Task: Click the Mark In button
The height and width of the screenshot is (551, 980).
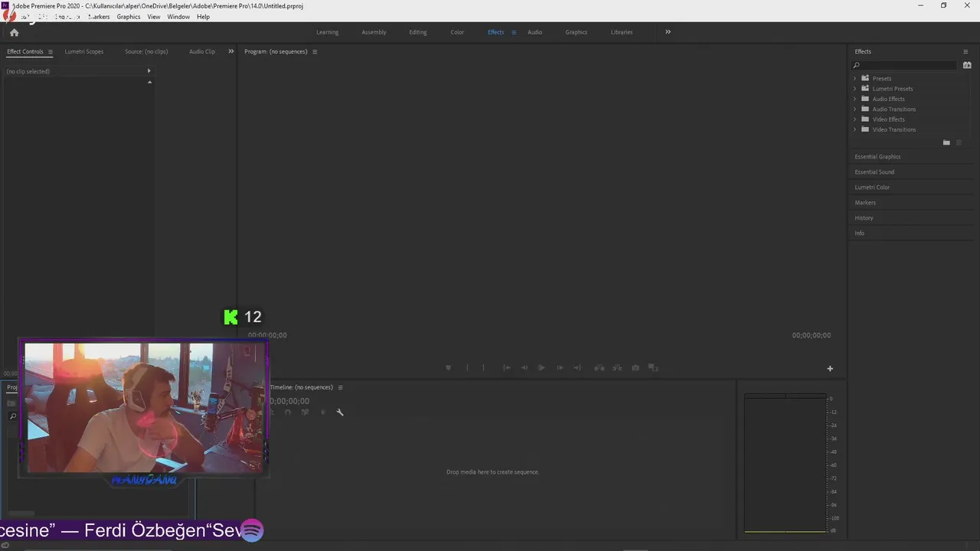Action: tap(467, 368)
